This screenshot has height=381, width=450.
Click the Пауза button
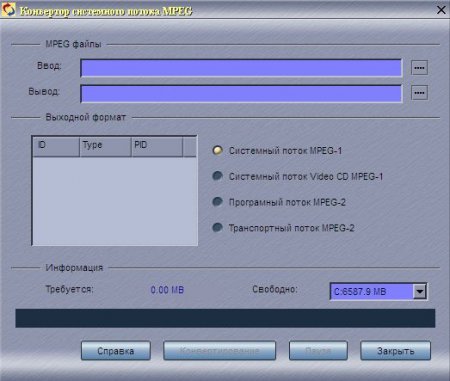point(318,351)
